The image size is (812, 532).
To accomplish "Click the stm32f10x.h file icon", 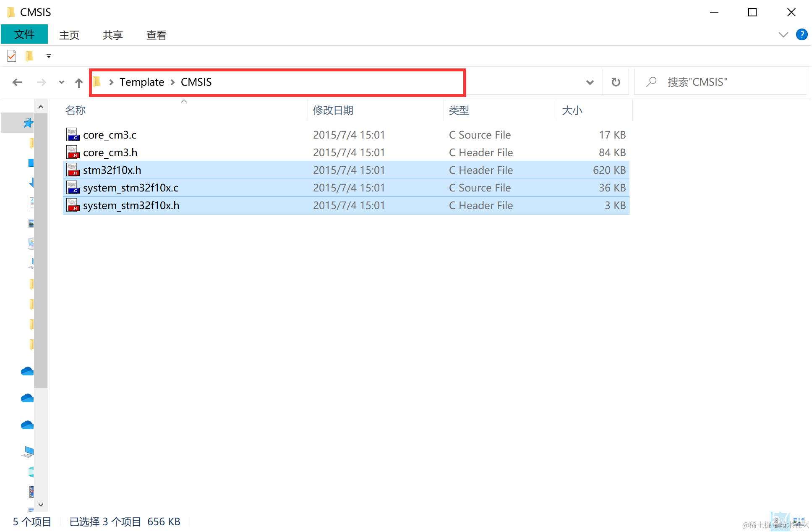I will 73,170.
